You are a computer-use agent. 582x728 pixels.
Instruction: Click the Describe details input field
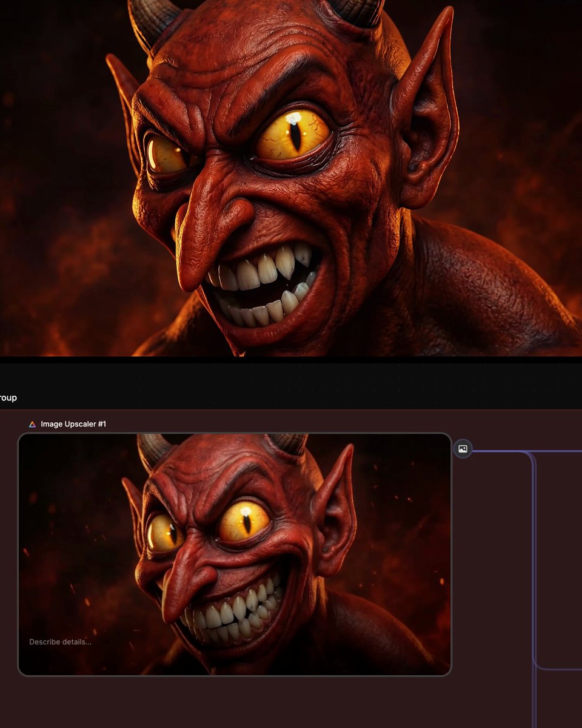(61, 641)
